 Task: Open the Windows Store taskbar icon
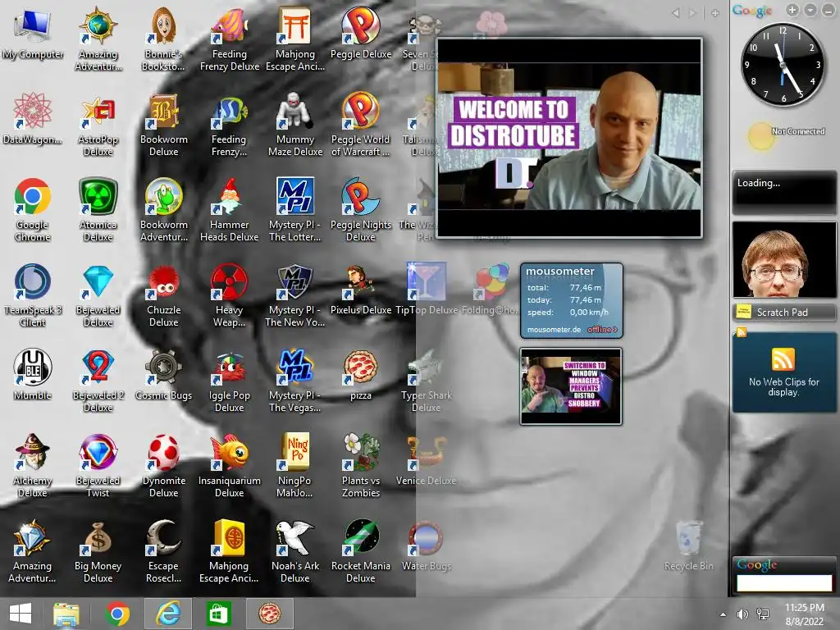click(x=217, y=614)
